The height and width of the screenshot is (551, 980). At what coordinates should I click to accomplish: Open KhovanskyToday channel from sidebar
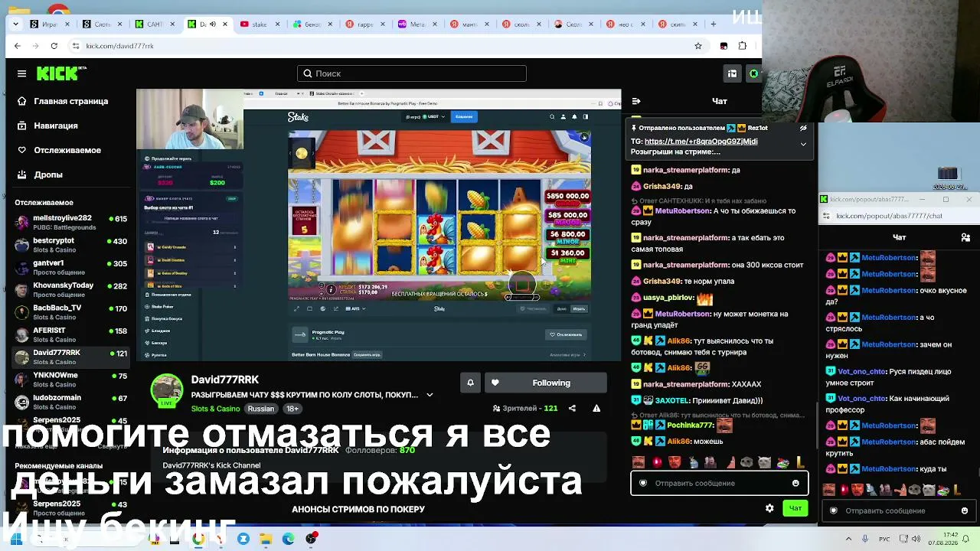pos(70,289)
